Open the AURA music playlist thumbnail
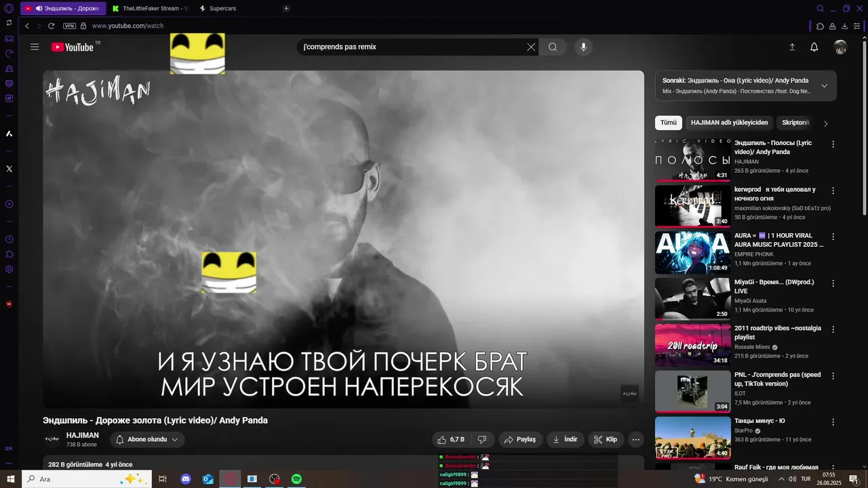This screenshot has width=868, height=488. coord(692,252)
